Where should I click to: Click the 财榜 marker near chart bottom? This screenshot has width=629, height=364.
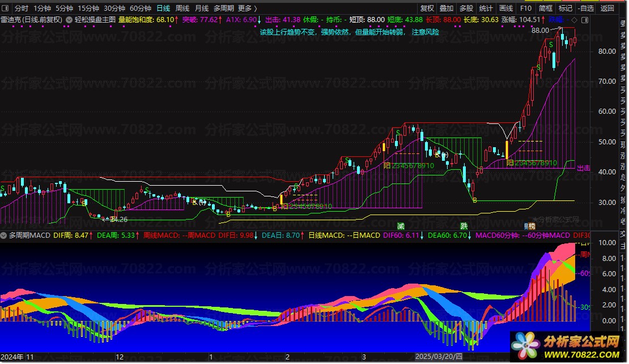529,226
